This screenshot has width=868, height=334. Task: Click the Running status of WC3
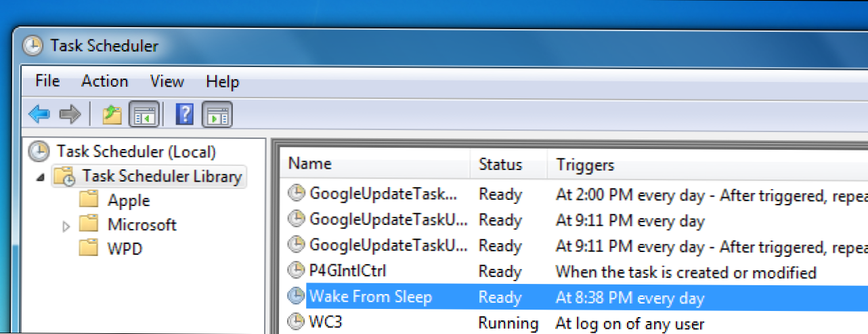coord(508,323)
